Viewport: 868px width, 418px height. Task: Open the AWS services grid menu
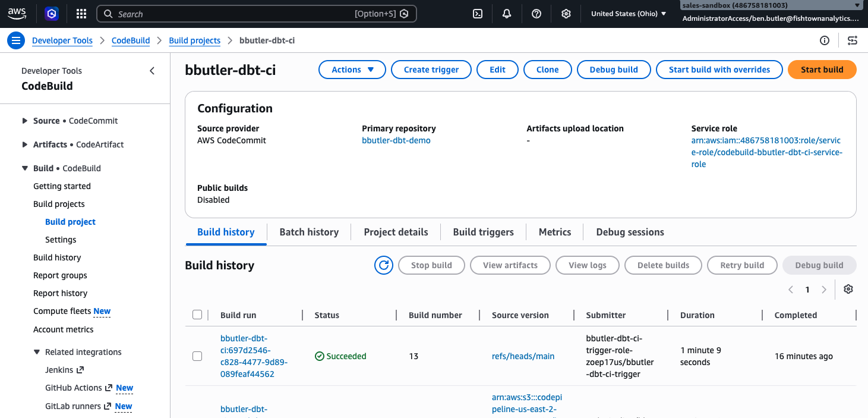[81, 14]
